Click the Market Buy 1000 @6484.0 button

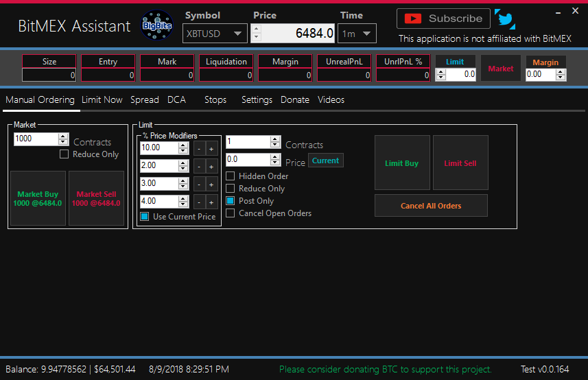38,198
